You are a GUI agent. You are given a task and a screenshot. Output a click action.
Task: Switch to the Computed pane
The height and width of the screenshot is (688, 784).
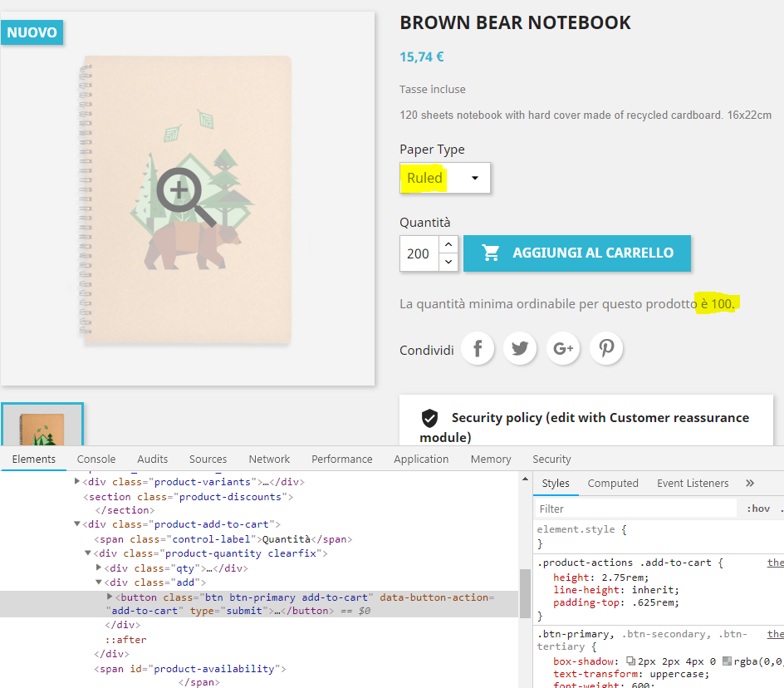[x=613, y=484]
